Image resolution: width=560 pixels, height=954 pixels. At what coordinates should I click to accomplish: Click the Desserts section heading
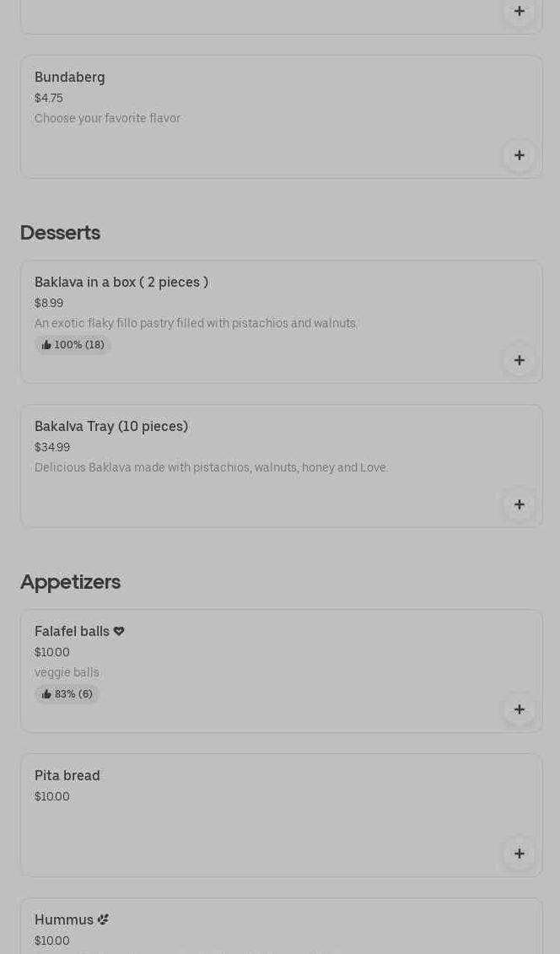tap(60, 233)
